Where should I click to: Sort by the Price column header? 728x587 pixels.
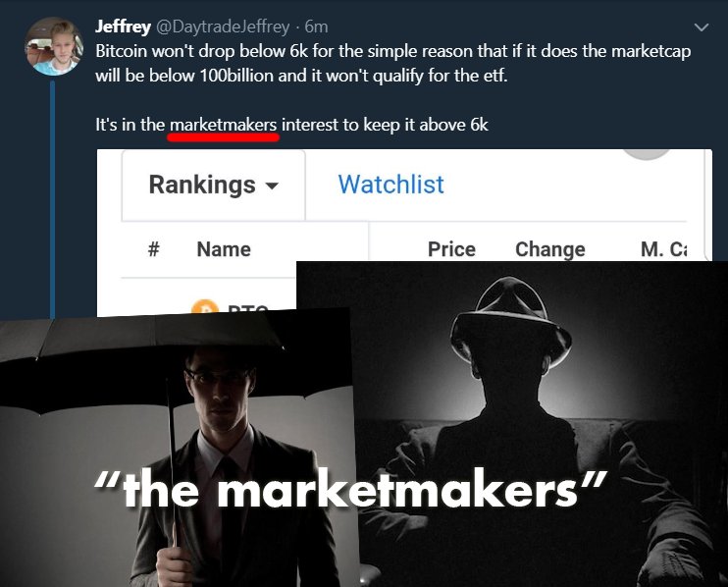click(x=451, y=249)
